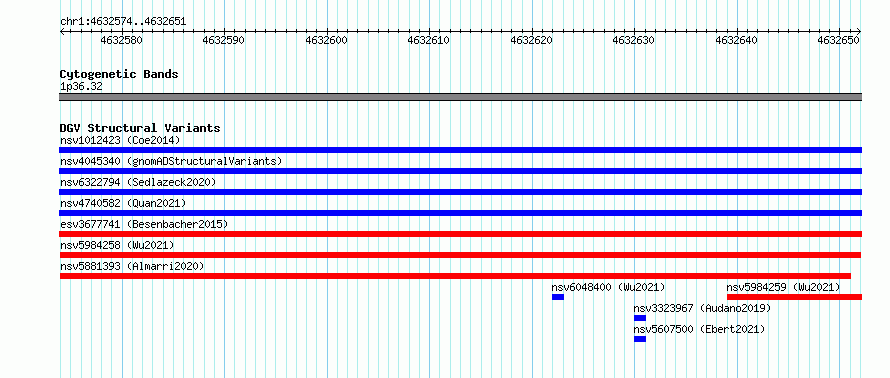Open the nsv5607500 (Ebert2021) label
This screenshot has height=378, width=890.
[x=699, y=329]
